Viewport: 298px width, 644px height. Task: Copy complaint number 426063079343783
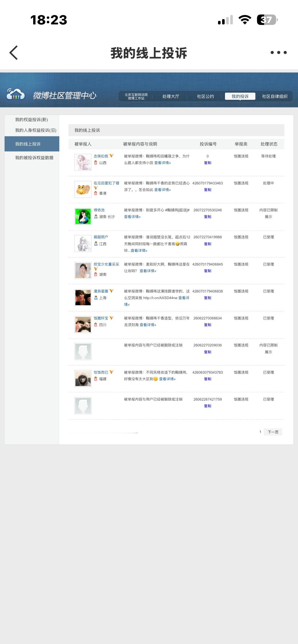[208, 379]
